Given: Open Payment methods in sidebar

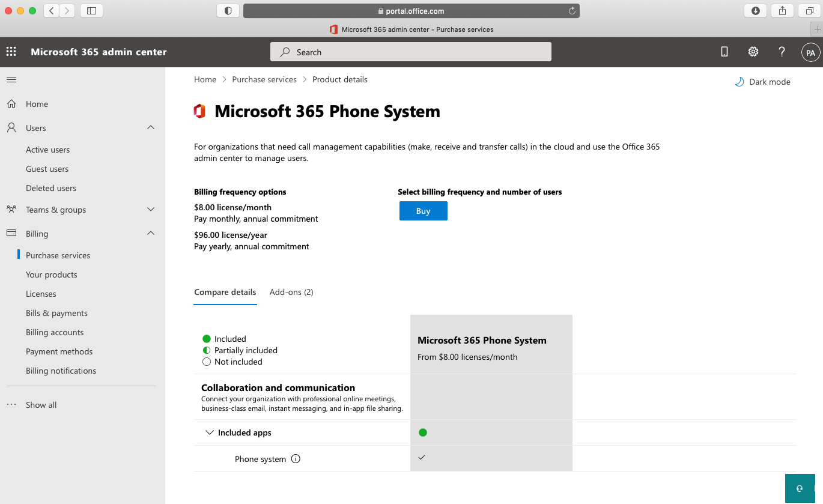Looking at the screenshot, I should coord(59,351).
